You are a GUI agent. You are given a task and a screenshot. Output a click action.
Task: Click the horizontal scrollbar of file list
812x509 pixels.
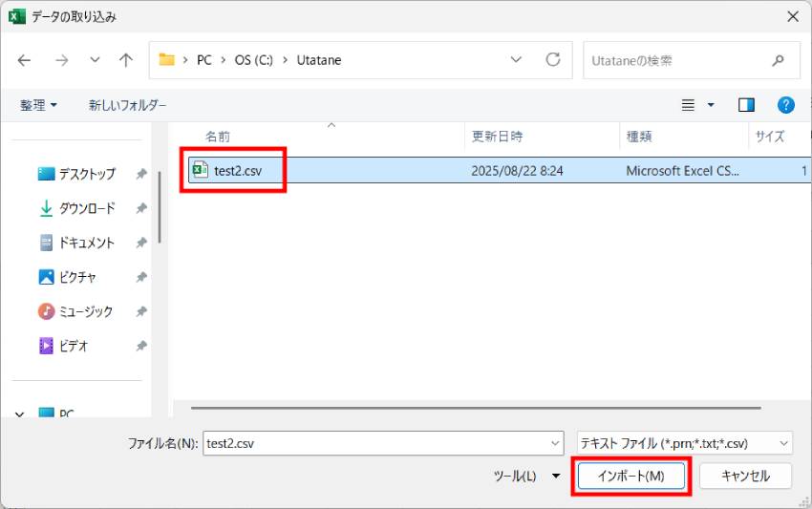click(476, 408)
